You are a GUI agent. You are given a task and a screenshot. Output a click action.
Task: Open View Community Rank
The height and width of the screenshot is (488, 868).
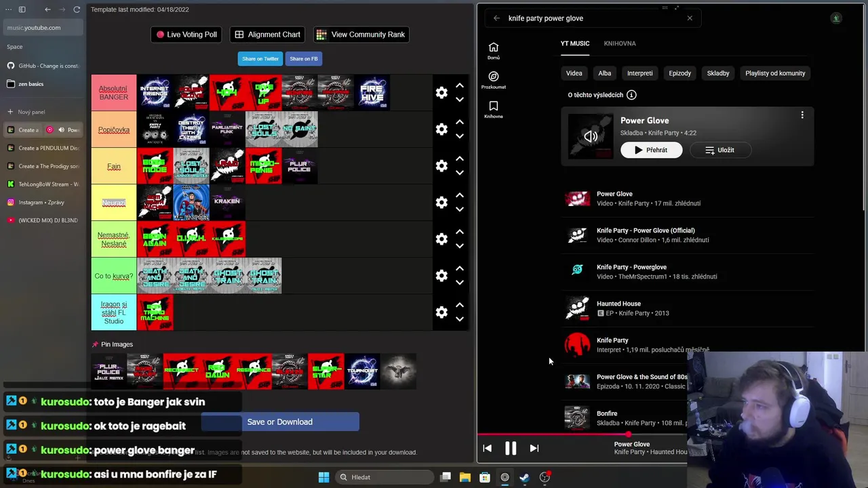click(361, 35)
